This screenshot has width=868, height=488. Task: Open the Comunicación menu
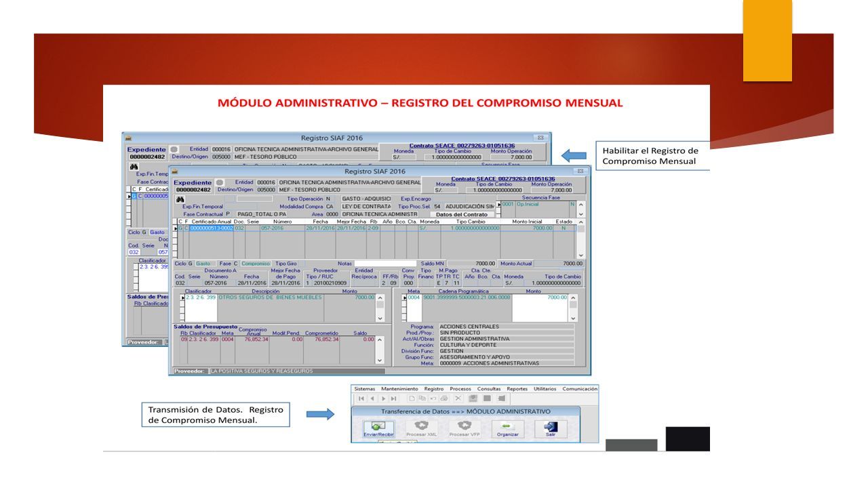580,389
